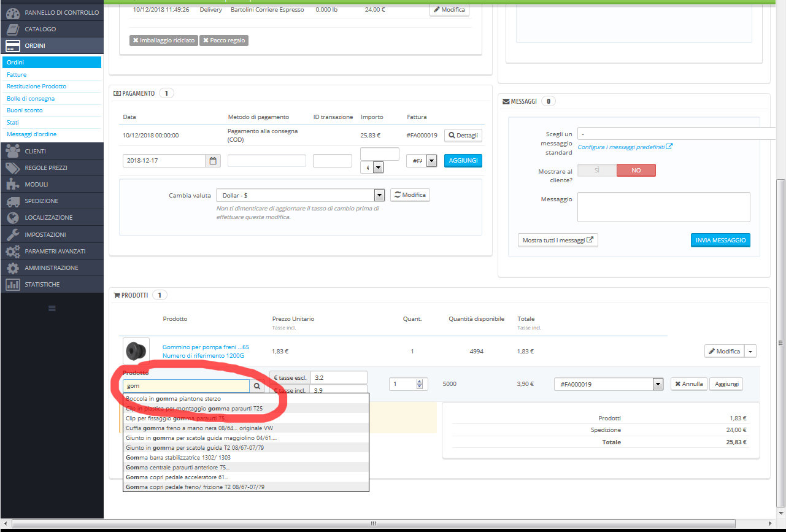Screen dimensions: 786x532
Task: Set Mostrare al cliente to SÌ
Action: click(x=597, y=171)
